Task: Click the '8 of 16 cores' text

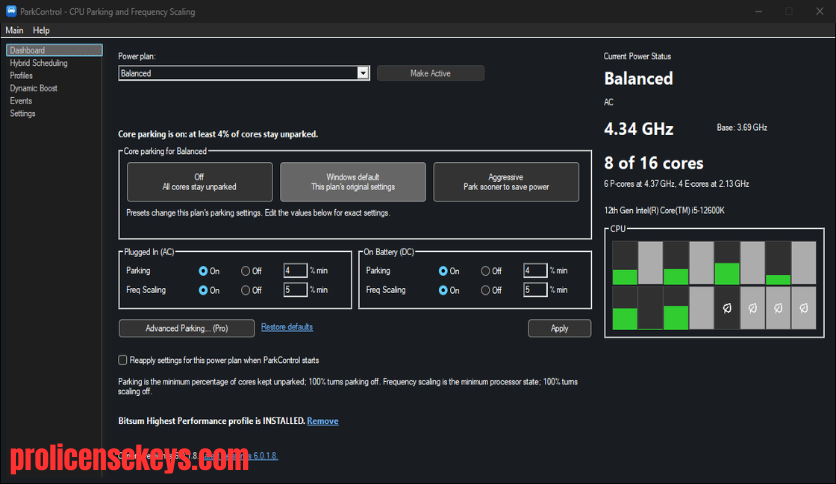Action: pos(654,163)
